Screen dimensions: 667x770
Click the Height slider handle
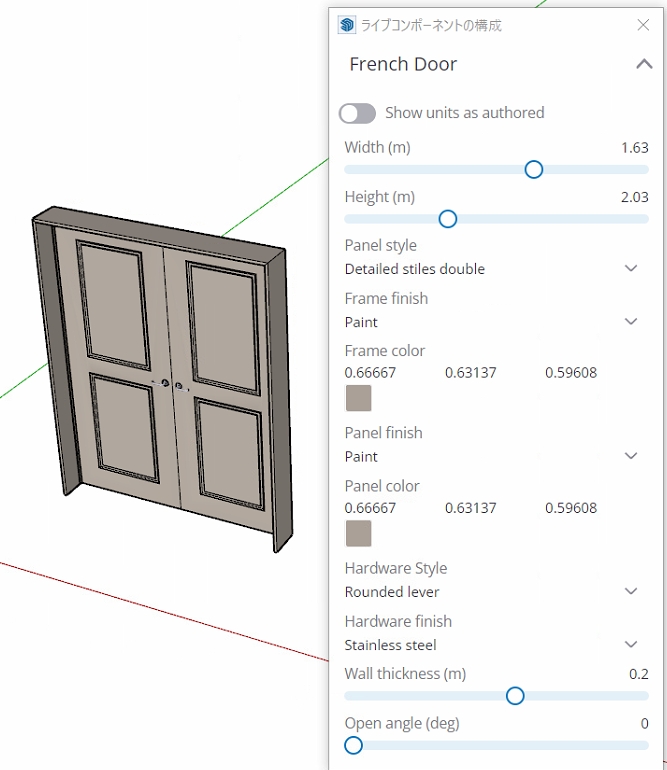click(x=448, y=219)
